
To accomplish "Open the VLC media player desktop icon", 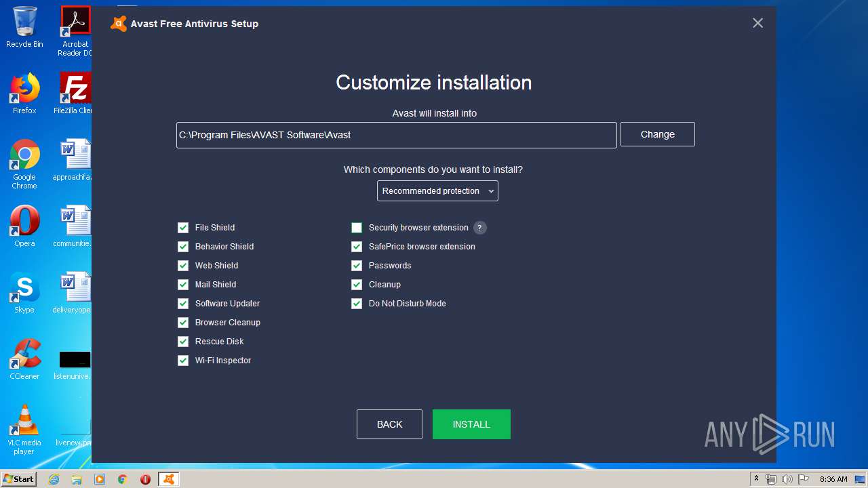I will click(24, 430).
